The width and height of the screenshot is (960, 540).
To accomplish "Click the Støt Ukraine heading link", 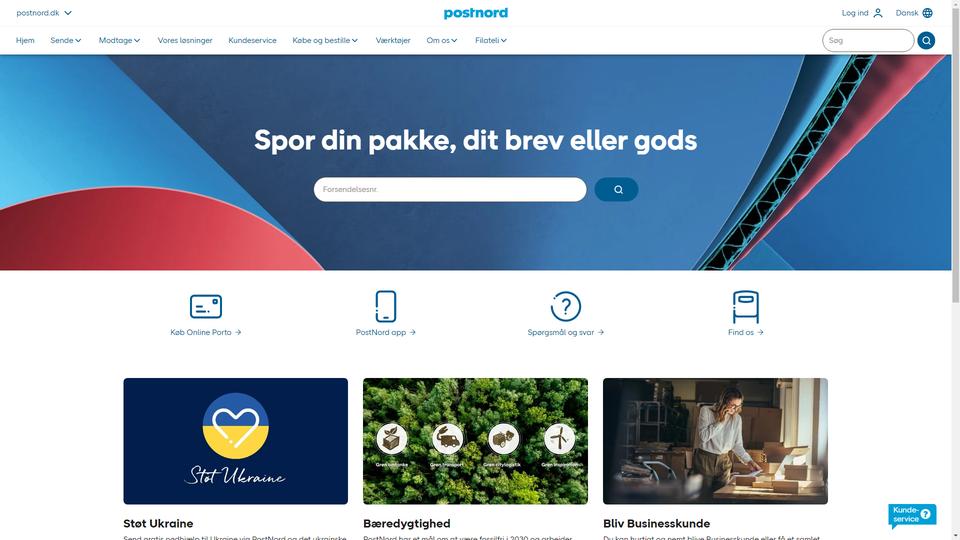I will tap(158, 523).
